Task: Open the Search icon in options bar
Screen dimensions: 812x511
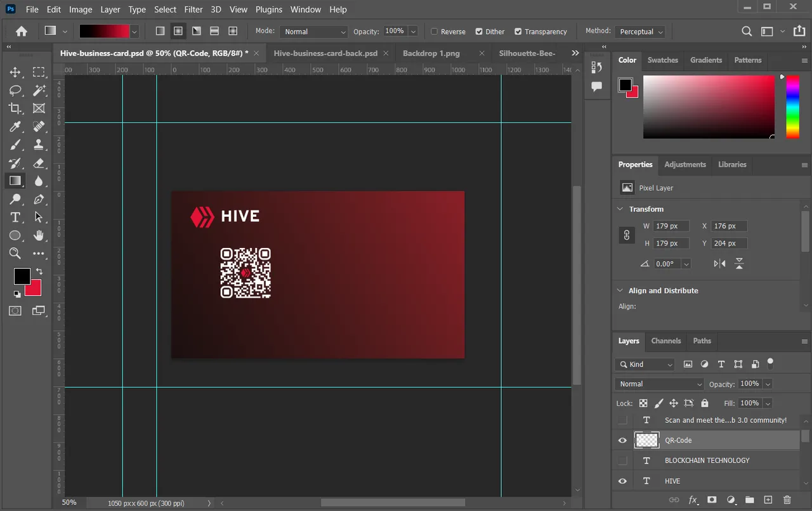Action: point(747,31)
